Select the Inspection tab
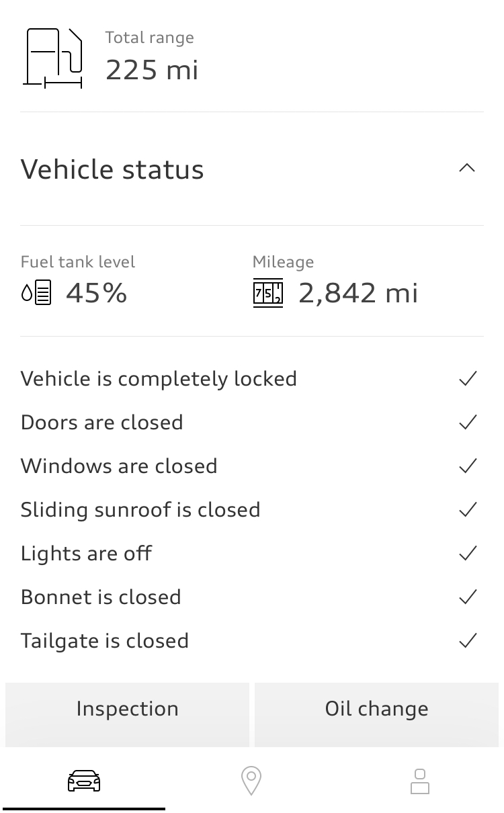 click(x=127, y=710)
